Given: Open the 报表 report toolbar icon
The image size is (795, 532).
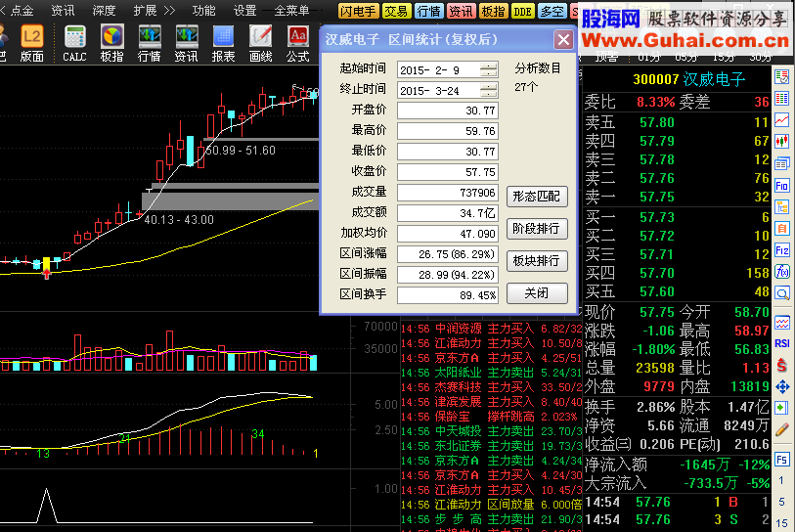Looking at the screenshot, I should [x=224, y=44].
